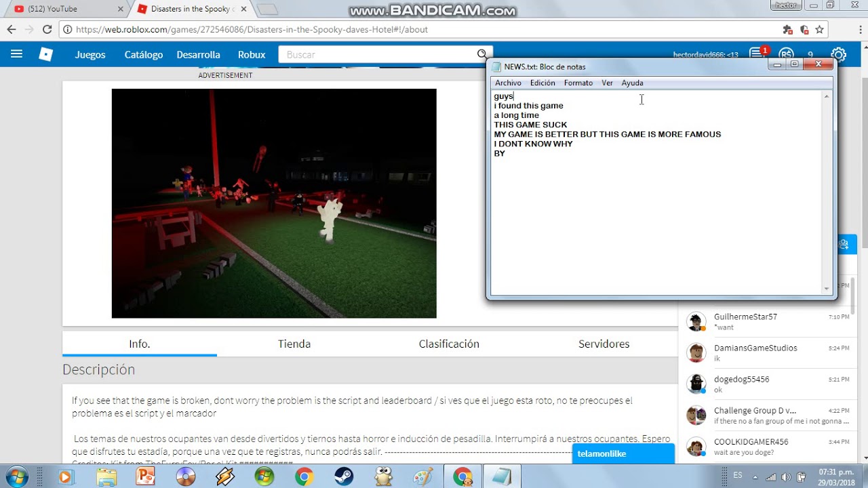868x488 pixels.
Task: Click the volume icon in system tray
Action: click(x=785, y=476)
